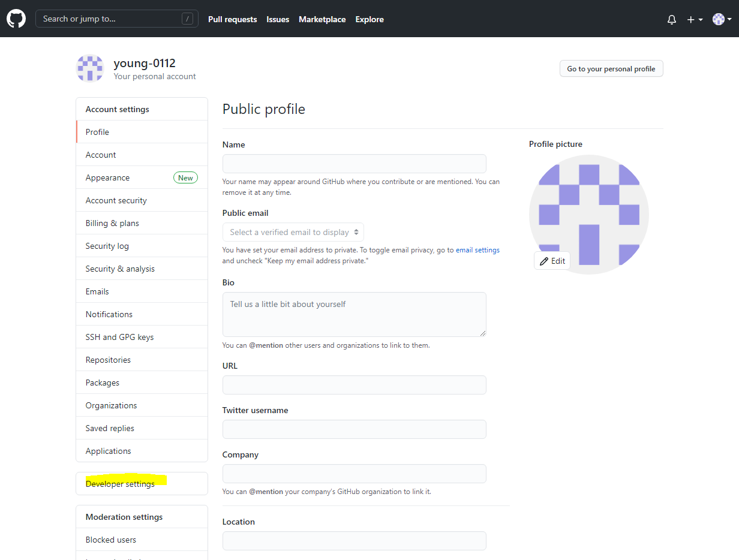The image size is (739, 560).
Task: Click into the Company field
Action: coord(354,474)
